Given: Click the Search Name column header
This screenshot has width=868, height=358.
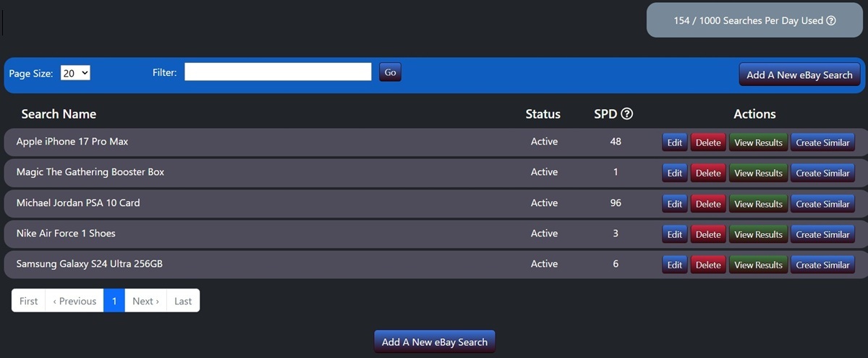Looking at the screenshot, I should pyautogui.click(x=59, y=114).
